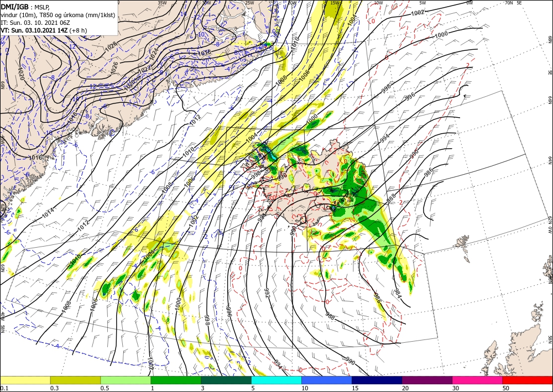Click the 50 legend scale value
553x392 pixels.
[505, 388]
